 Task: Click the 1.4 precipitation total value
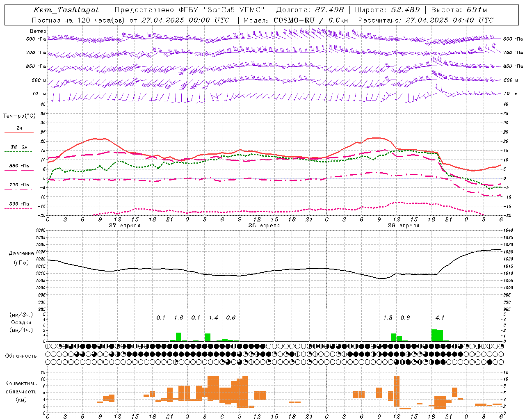pos(213,318)
